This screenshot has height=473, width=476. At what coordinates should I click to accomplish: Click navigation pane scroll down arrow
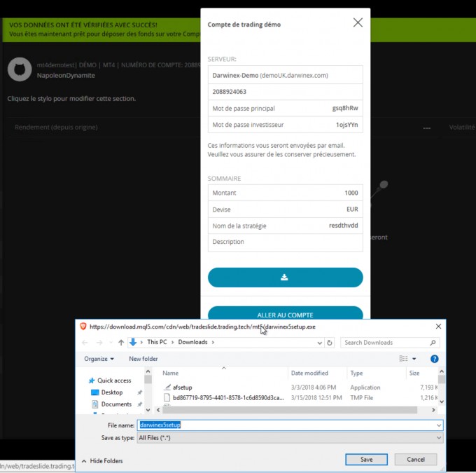pos(148,410)
